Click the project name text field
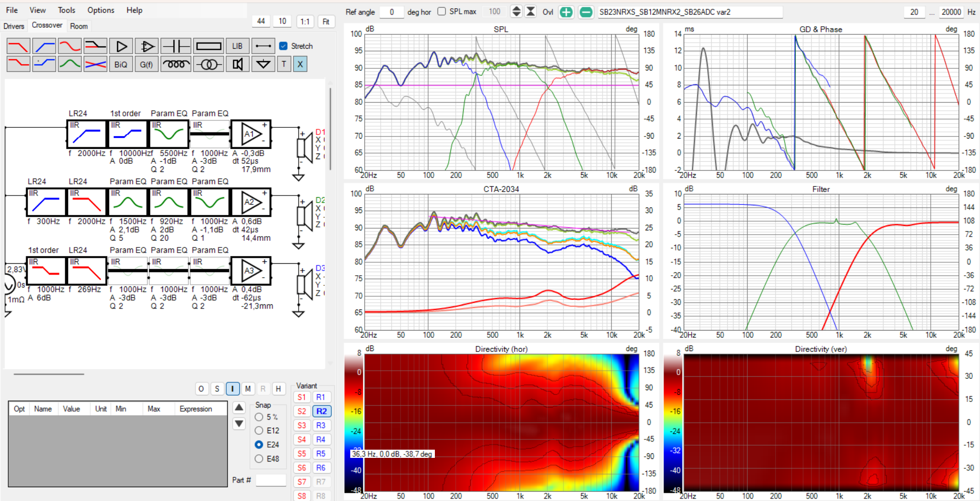This screenshot has height=501, width=980. coord(690,12)
